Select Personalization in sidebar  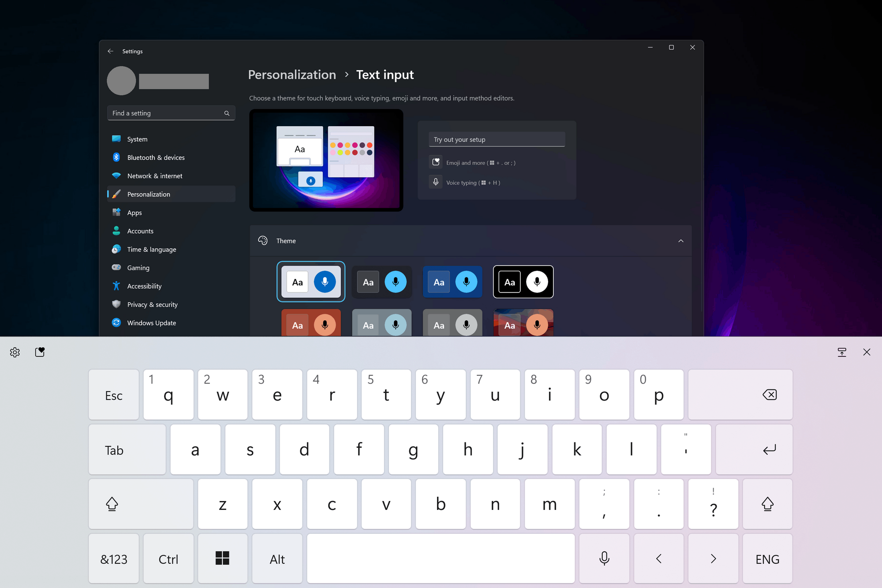click(171, 194)
